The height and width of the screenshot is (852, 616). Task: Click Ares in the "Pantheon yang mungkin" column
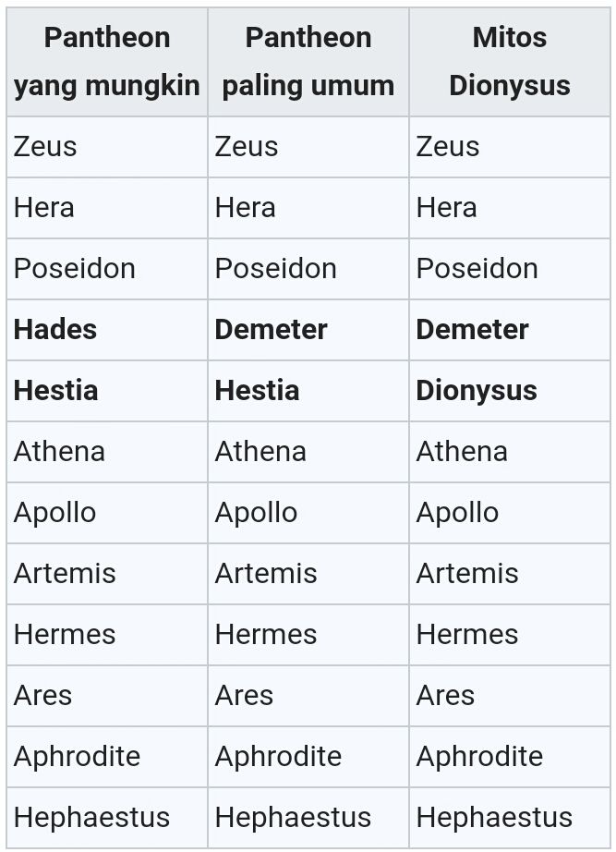click(x=42, y=696)
